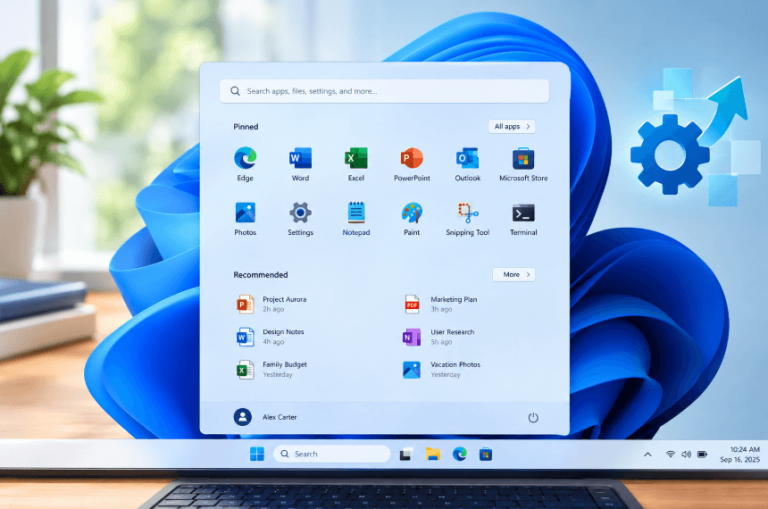Click the taskbar Search box

[332, 454]
